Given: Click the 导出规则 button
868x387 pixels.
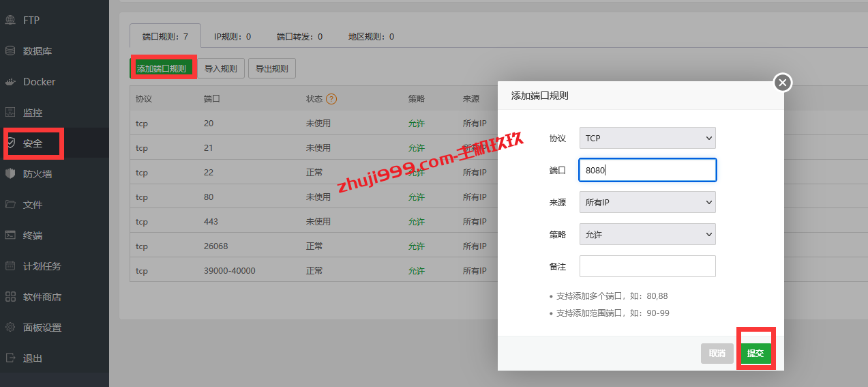Looking at the screenshot, I should coord(272,68).
